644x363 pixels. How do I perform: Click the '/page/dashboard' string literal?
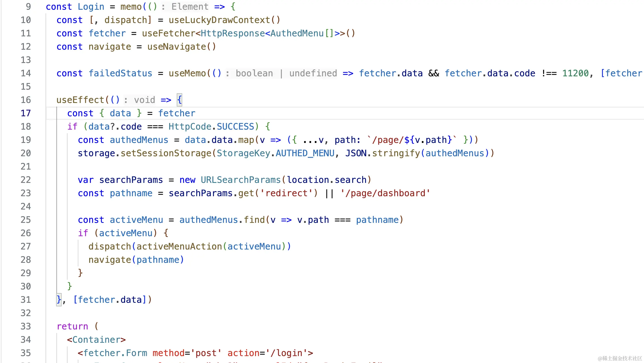[x=385, y=193]
